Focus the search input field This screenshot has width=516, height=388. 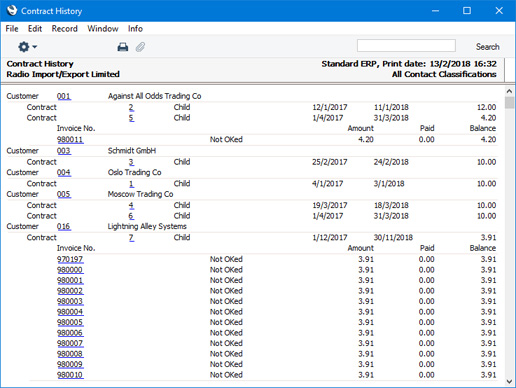tap(406, 46)
